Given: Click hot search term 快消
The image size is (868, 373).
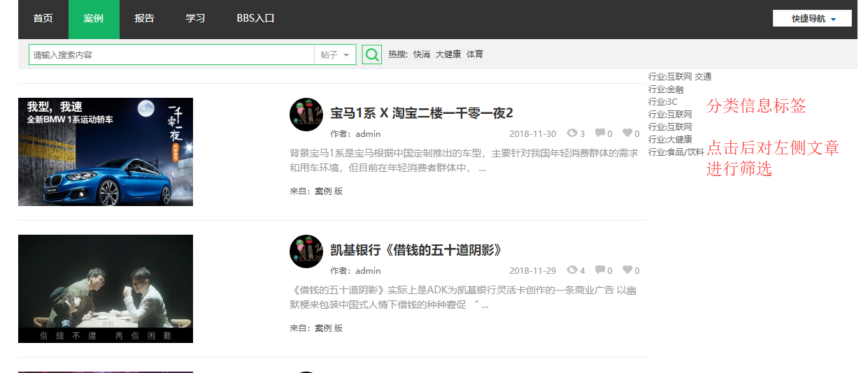Looking at the screenshot, I should [422, 54].
